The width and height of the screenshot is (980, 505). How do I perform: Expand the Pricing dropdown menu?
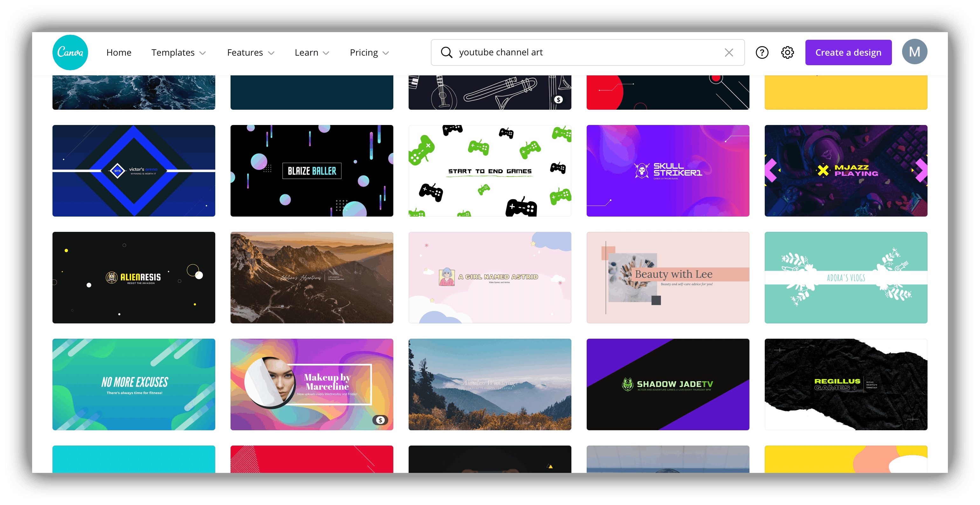371,52
